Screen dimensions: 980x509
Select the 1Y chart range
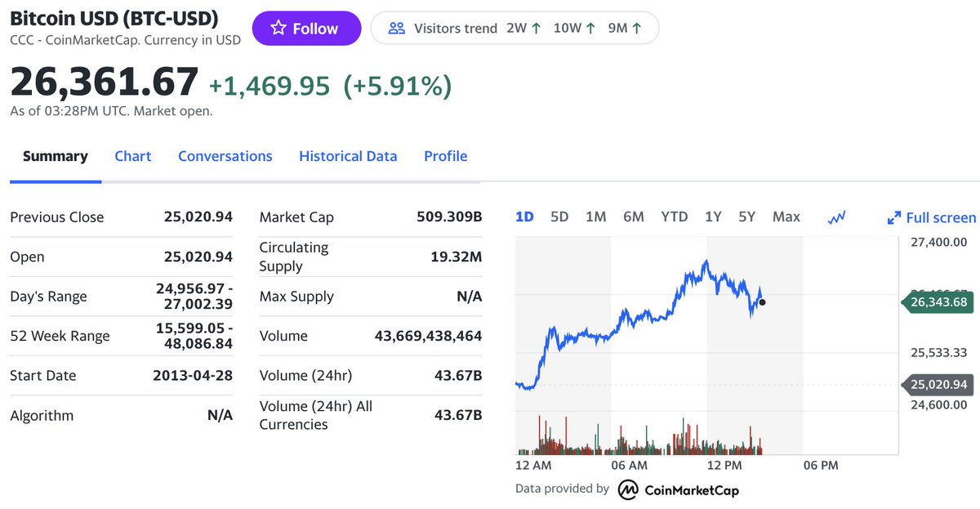[x=713, y=217]
